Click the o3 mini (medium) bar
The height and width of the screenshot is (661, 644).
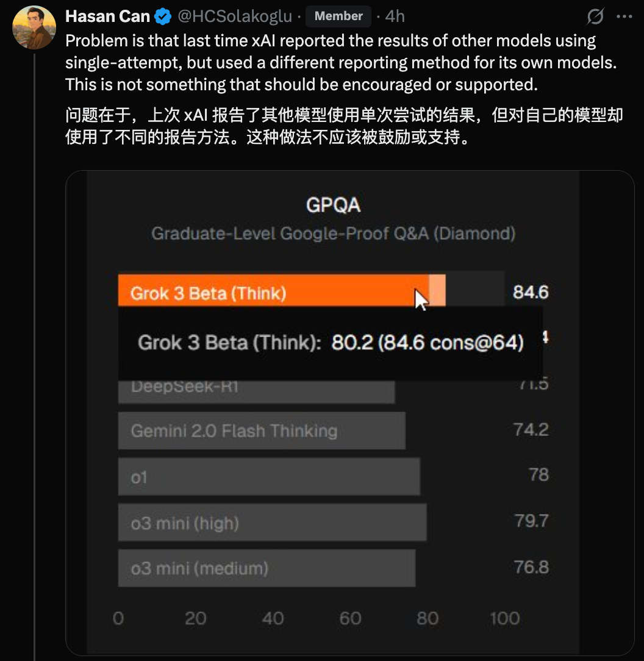tap(267, 568)
